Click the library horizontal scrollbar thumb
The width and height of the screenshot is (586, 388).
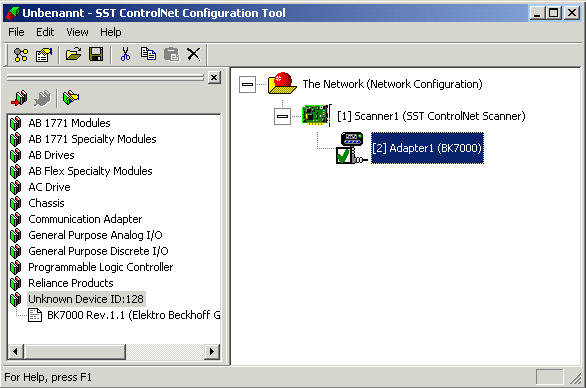75,351
